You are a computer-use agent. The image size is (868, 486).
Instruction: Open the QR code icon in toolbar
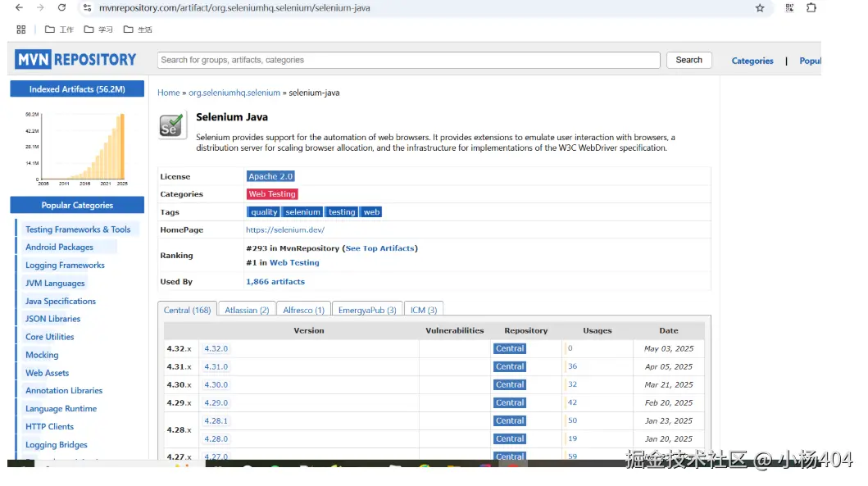pos(789,7)
